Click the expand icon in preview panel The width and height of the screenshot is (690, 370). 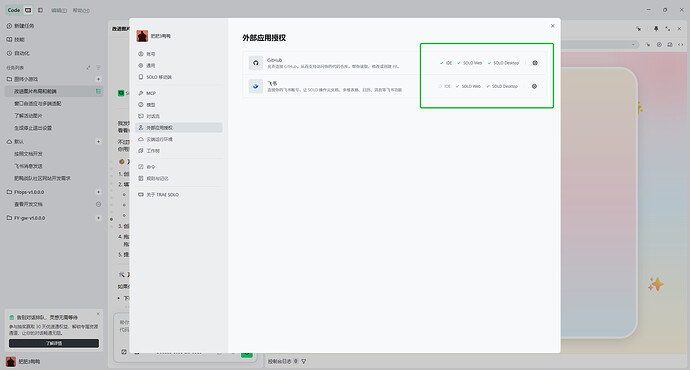(x=668, y=29)
